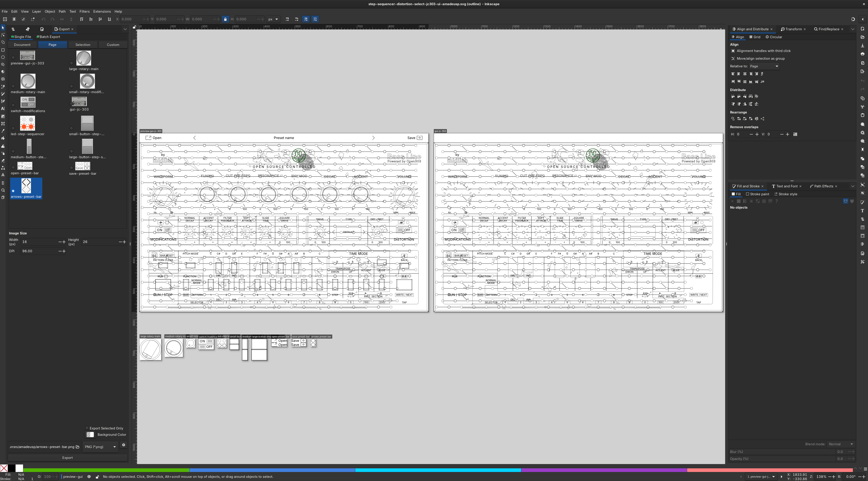Enable Export Selected Only
This screenshot has width=868, height=481.
tap(87, 428)
